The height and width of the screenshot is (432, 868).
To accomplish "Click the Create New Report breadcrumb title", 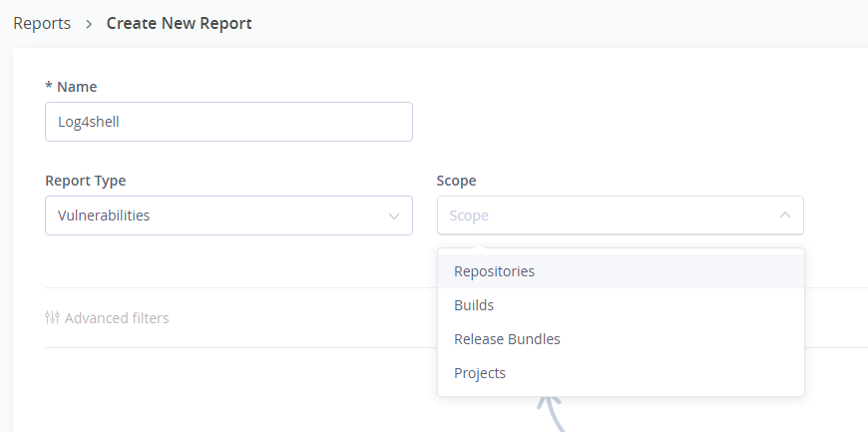I will [x=180, y=24].
